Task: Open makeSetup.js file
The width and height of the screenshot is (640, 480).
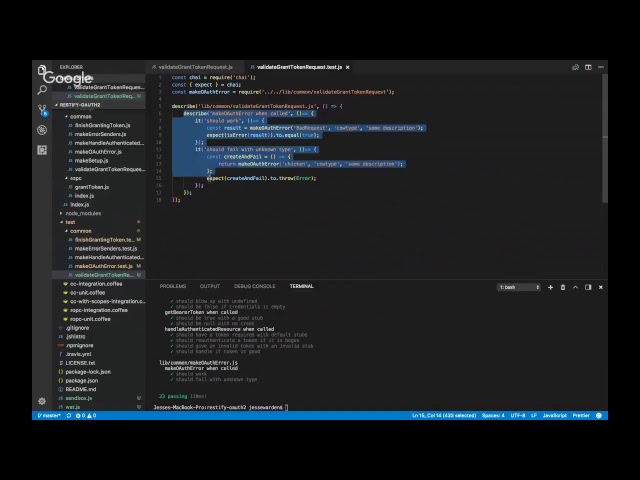Action: tap(91, 161)
